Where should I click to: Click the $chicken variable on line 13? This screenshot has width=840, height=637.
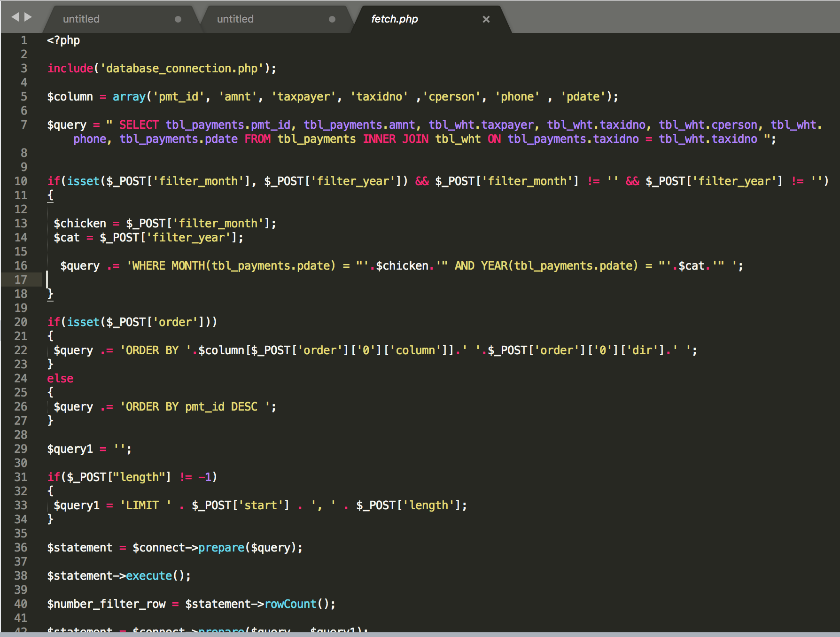click(x=80, y=224)
